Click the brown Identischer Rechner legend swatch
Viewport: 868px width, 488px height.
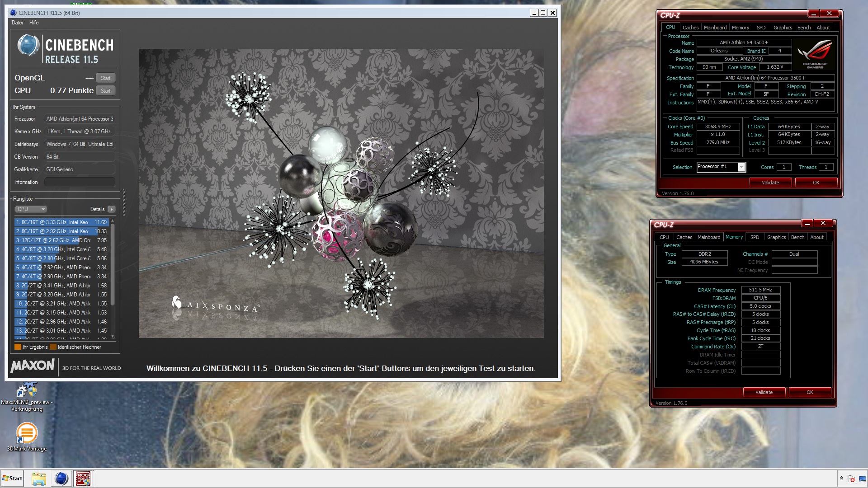click(x=53, y=347)
